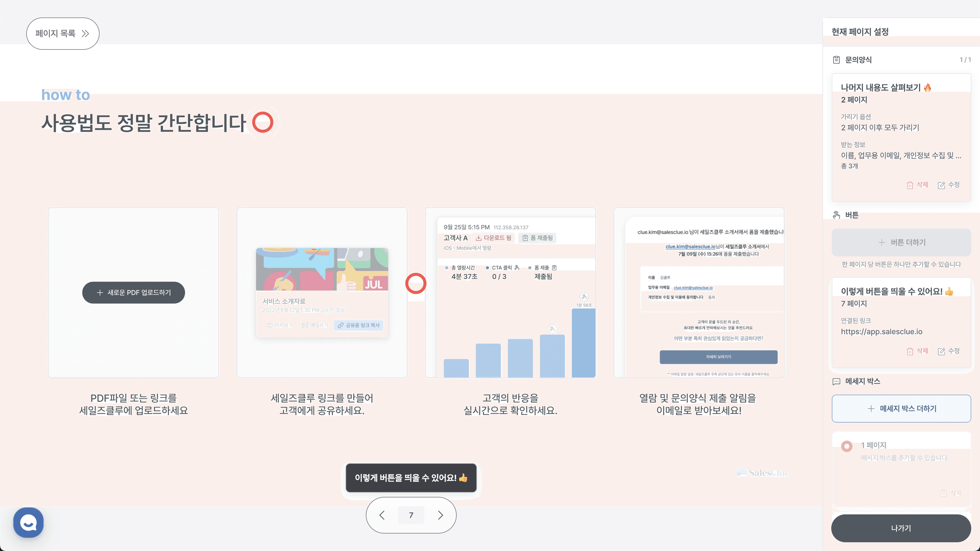Open the chat support bubble
The height and width of the screenshot is (551, 980).
click(28, 523)
